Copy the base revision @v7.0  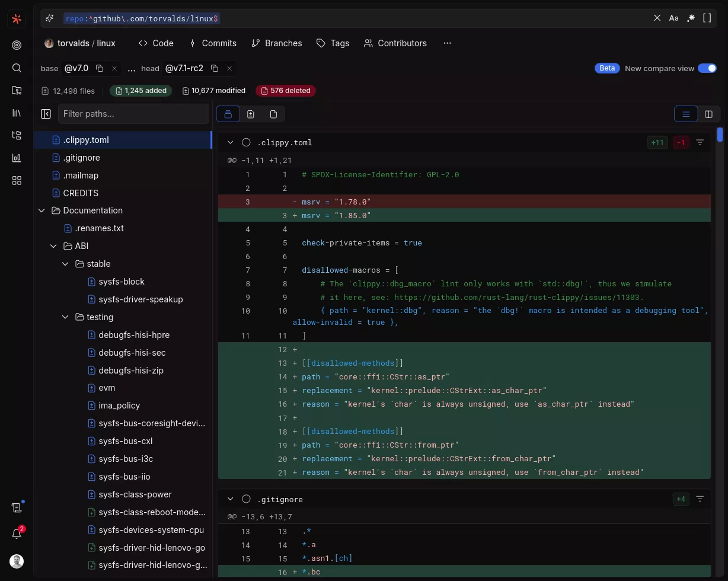pyautogui.click(x=100, y=68)
